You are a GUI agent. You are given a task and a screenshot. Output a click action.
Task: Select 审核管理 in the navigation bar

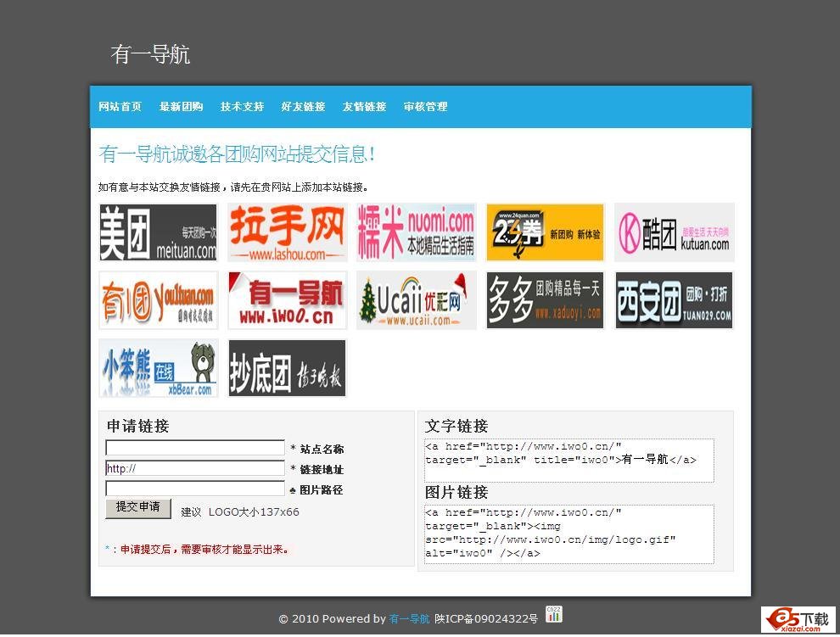point(425,107)
